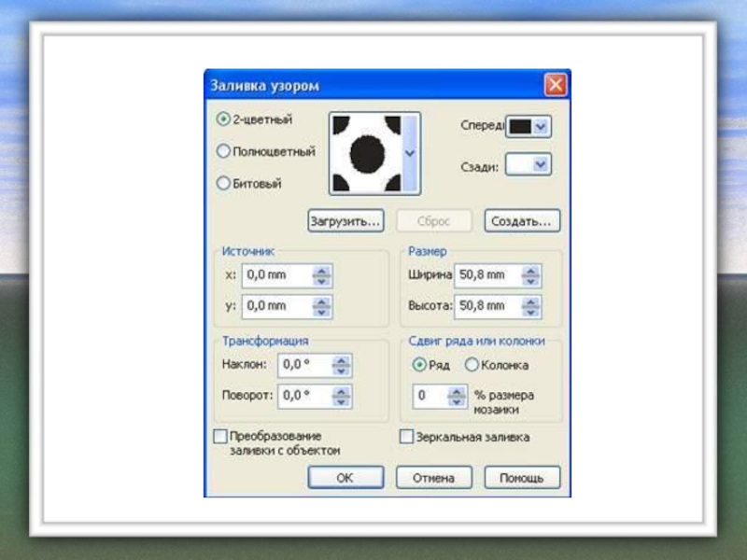
Task: Click the Наклон spinner arrows
Action: (x=342, y=364)
